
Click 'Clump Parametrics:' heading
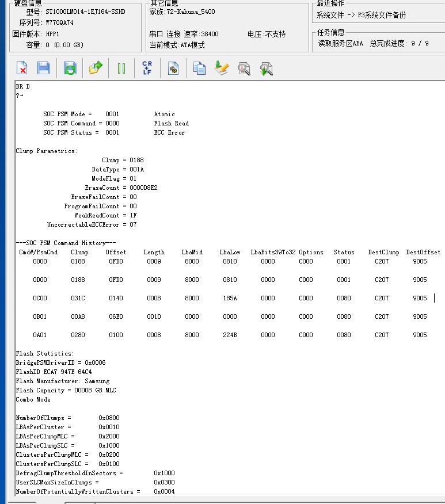pos(47,151)
